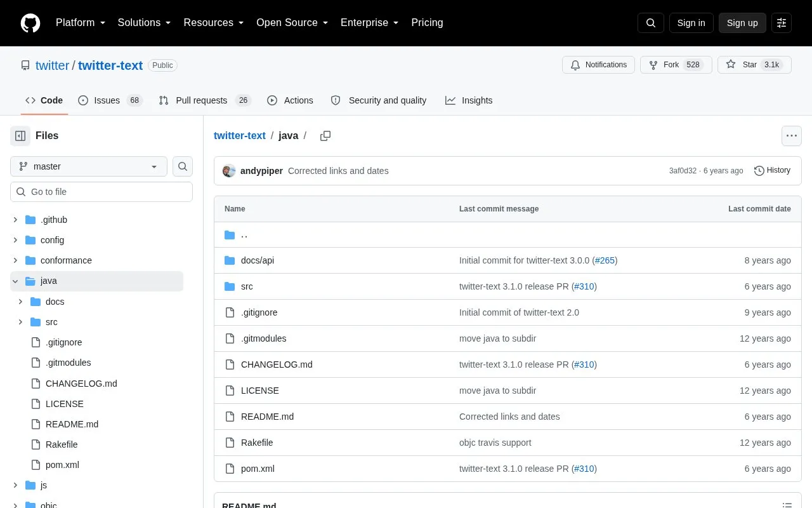The image size is (812, 508).
Task: Open the GitHub homepage logo
Action: coord(30,23)
